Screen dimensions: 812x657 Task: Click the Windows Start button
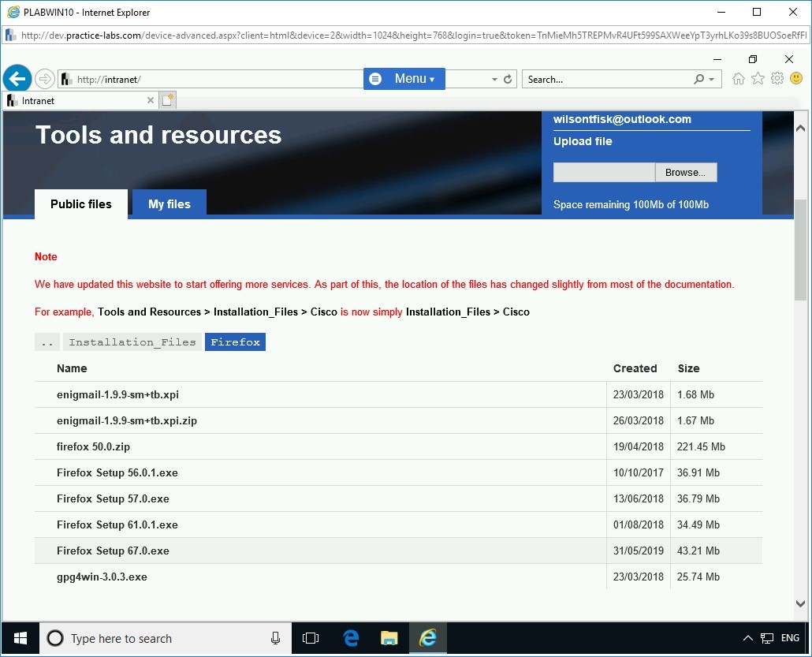(19, 638)
